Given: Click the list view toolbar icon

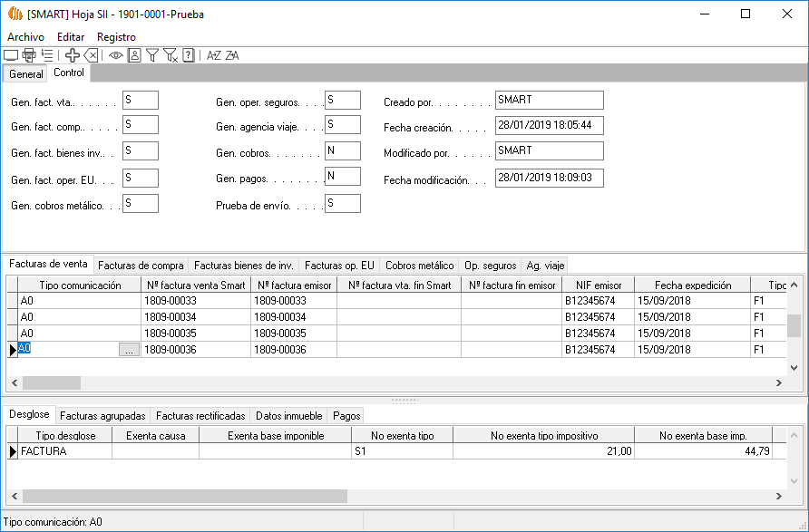Looking at the screenshot, I should 47,55.
